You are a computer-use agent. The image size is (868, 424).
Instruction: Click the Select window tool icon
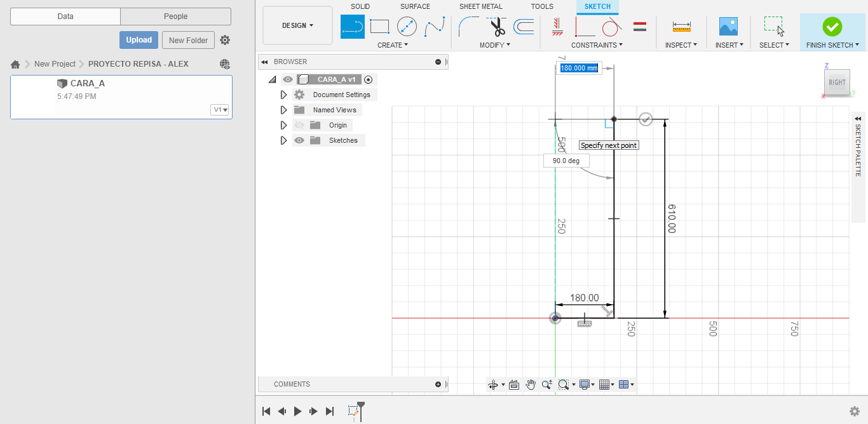click(x=774, y=27)
